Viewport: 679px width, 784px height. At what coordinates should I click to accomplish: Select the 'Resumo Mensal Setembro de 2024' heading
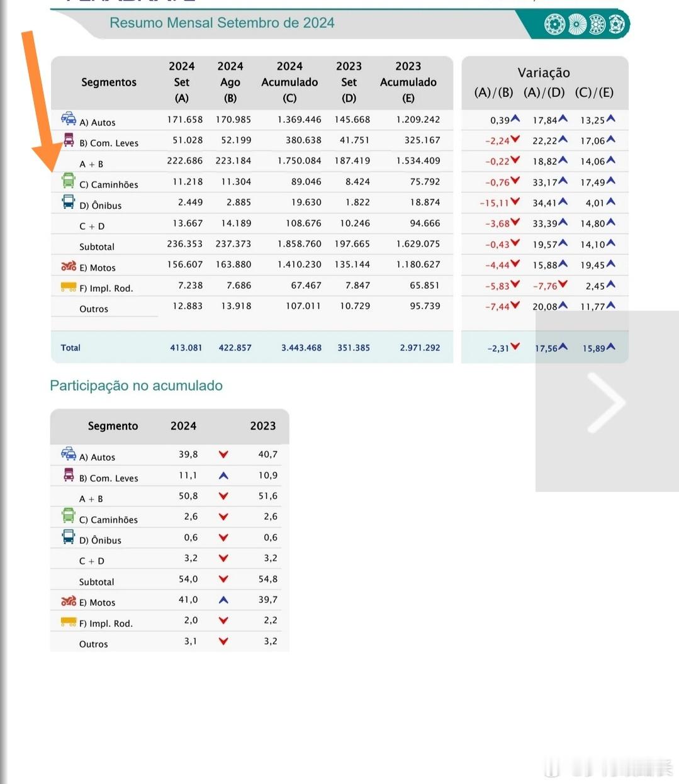222,23
